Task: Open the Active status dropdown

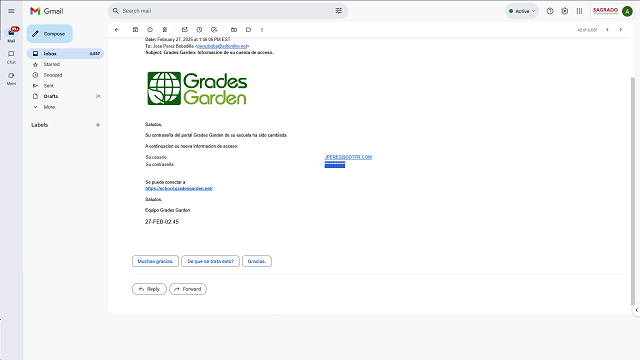Action: tap(522, 11)
